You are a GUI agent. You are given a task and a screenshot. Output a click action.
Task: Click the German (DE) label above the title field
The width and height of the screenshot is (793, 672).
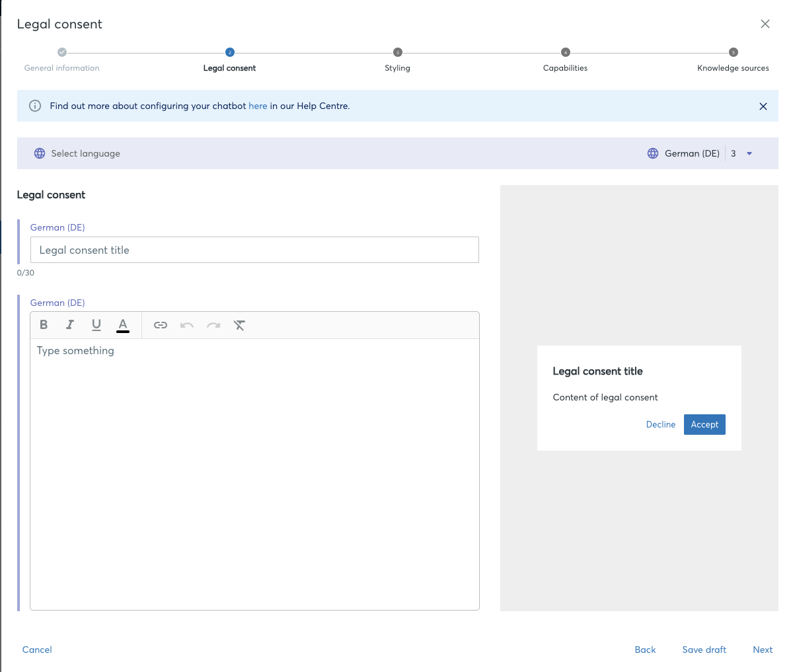coord(57,227)
